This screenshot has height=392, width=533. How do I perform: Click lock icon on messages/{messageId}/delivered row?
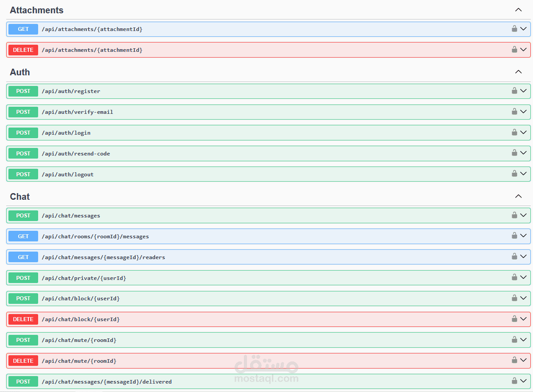514,381
